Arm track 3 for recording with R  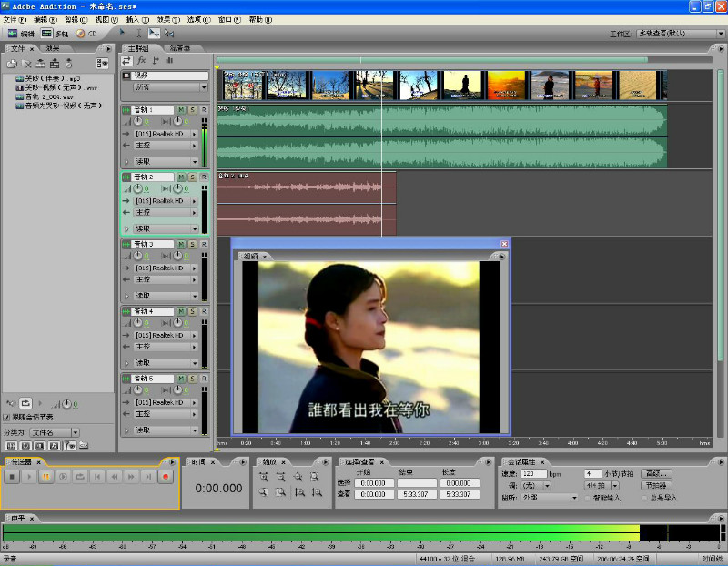point(203,244)
